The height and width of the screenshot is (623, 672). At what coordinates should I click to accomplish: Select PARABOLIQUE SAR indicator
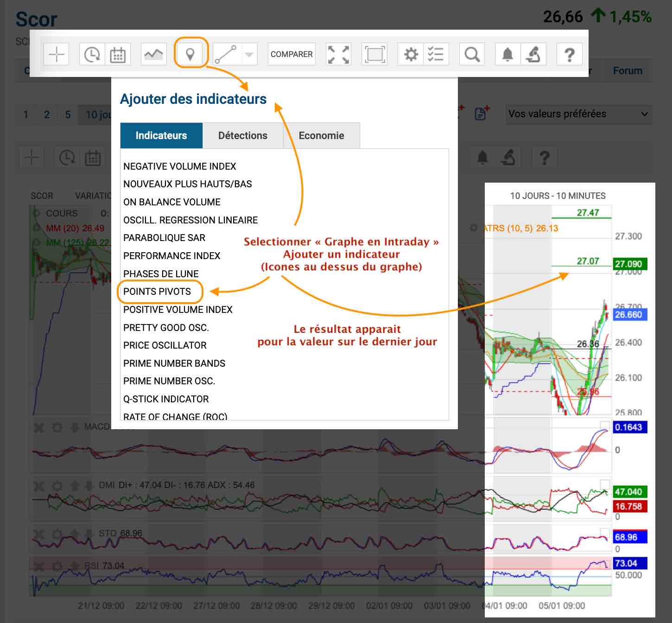click(x=164, y=238)
